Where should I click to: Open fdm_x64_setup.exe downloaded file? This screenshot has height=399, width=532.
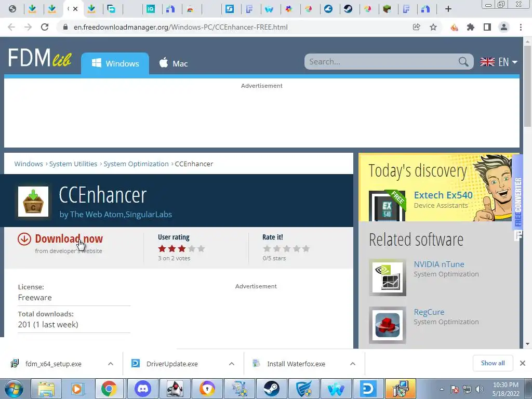point(54,364)
